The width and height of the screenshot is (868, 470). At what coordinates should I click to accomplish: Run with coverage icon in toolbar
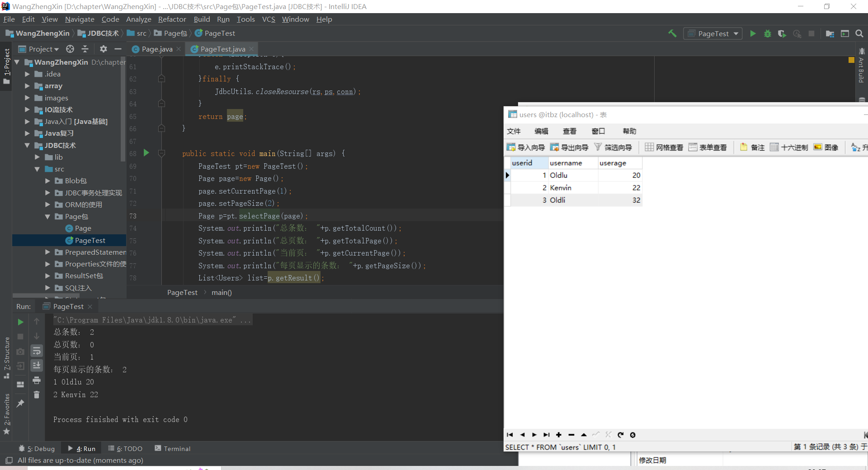782,33
